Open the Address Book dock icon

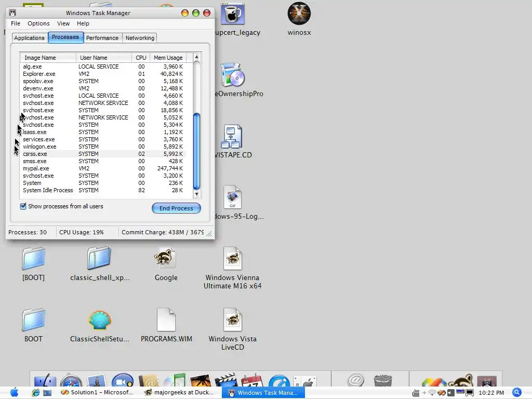(149, 380)
